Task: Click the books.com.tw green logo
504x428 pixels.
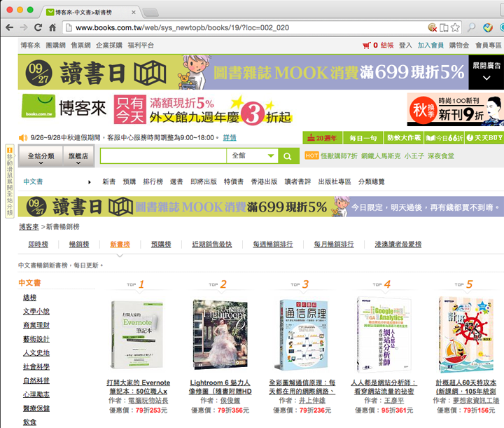Action: coord(38,106)
